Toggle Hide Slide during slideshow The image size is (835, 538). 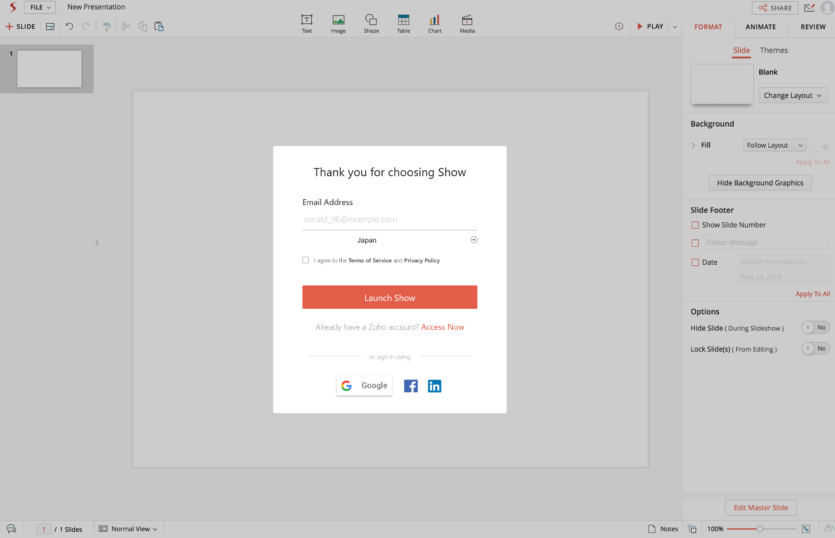pos(815,328)
